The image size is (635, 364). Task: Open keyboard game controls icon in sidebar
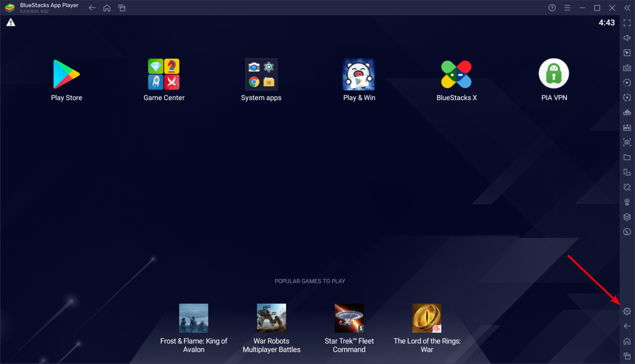(627, 68)
